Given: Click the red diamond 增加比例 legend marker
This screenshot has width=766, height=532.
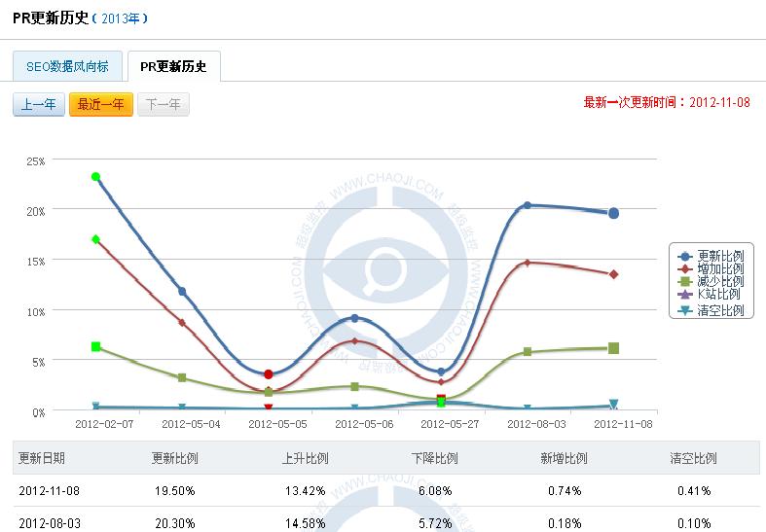Looking at the screenshot, I should 685,268.
